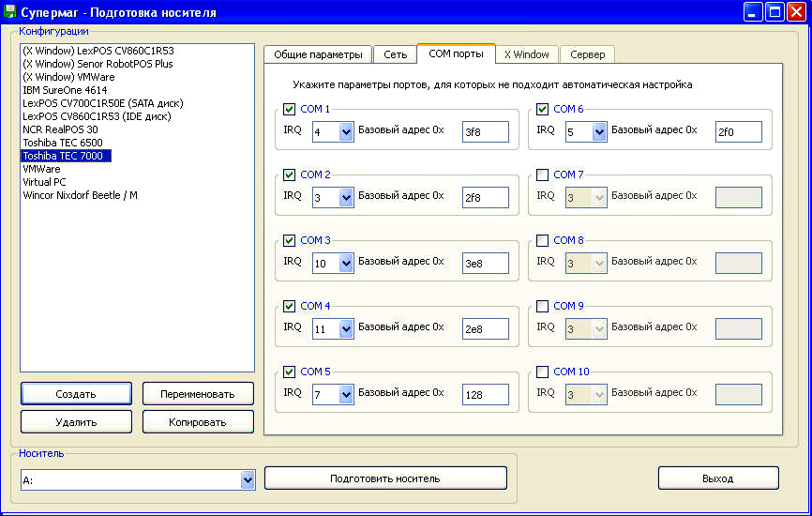Enable the COM 7 port checkbox

coord(543,175)
